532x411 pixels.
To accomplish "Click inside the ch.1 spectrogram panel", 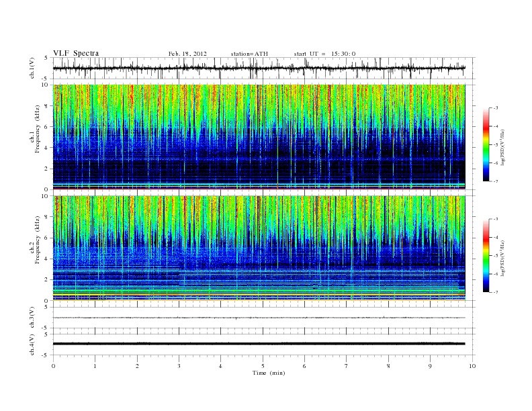I will pyautogui.click(x=259, y=137).
